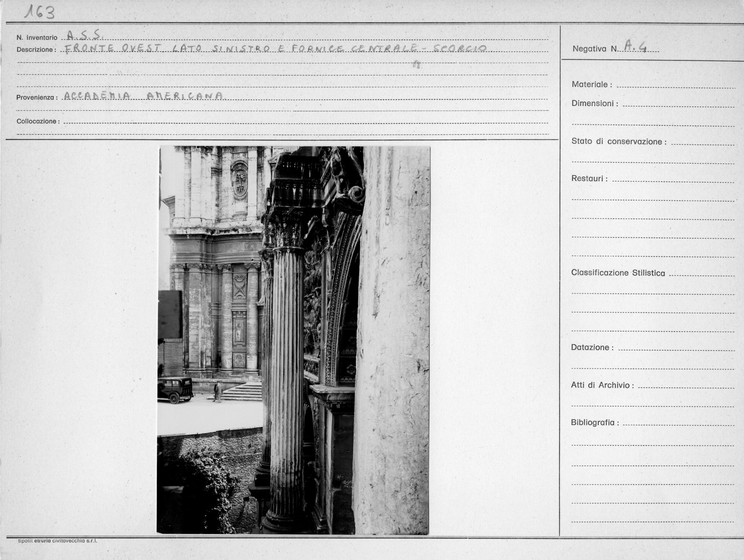This screenshot has height=560, width=744.
Task: Click the 'Stato di conservazione:' label
Action: tap(619, 142)
